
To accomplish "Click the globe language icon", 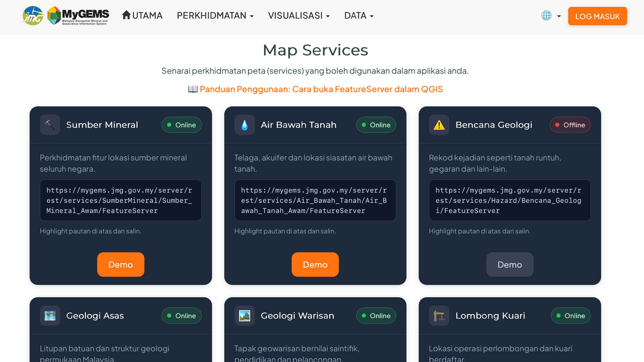I will 546,16.
